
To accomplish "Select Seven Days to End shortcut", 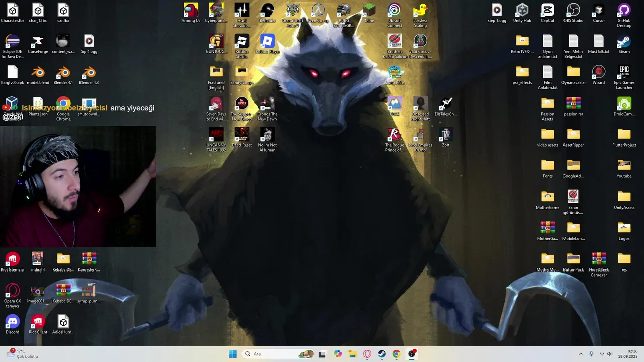I will click(x=216, y=109).
